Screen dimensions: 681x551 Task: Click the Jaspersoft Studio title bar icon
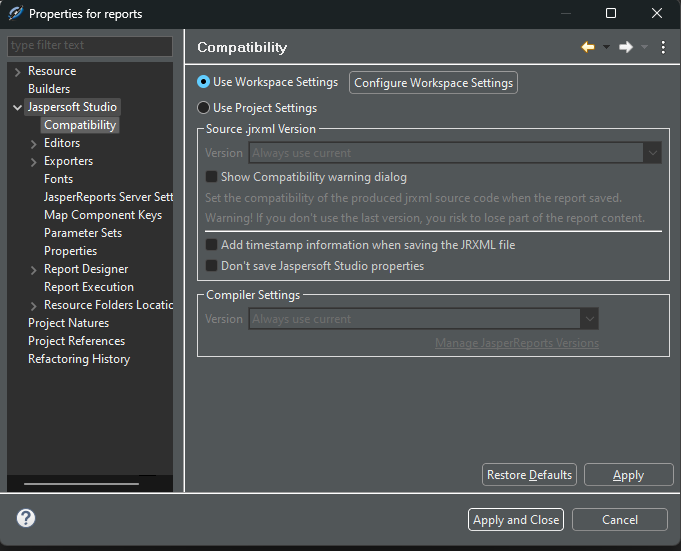pyautogui.click(x=15, y=13)
